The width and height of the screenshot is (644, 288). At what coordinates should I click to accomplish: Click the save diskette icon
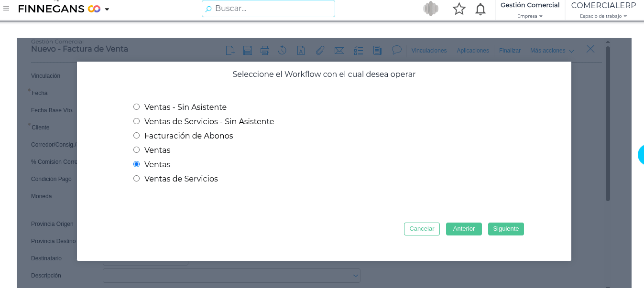248,50
